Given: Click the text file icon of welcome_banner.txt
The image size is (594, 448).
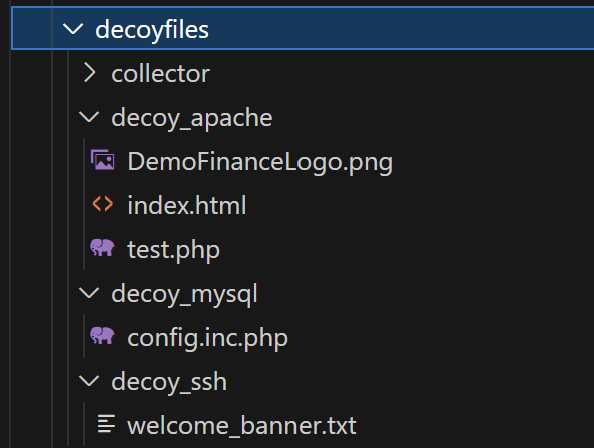Looking at the screenshot, I should click(106, 424).
